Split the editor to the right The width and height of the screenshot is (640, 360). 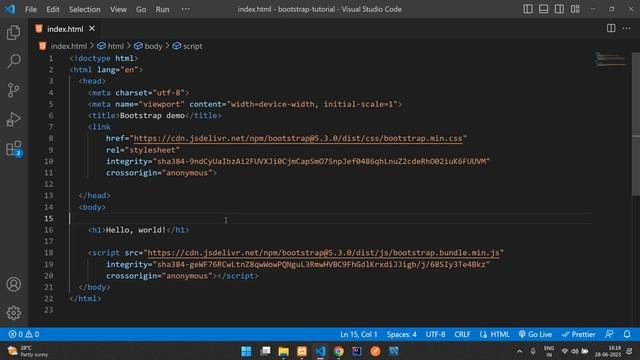[x=611, y=28]
